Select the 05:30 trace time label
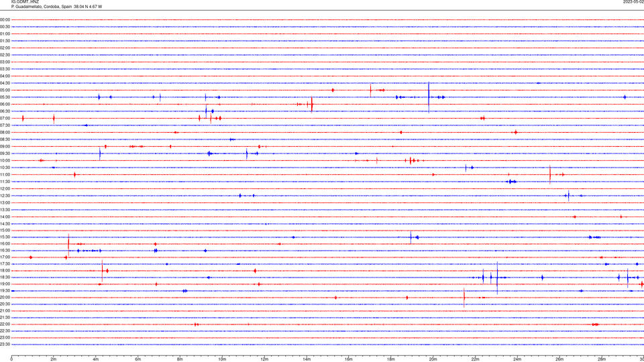644x362 pixels. pyautogui.click(x=5, y=97)
